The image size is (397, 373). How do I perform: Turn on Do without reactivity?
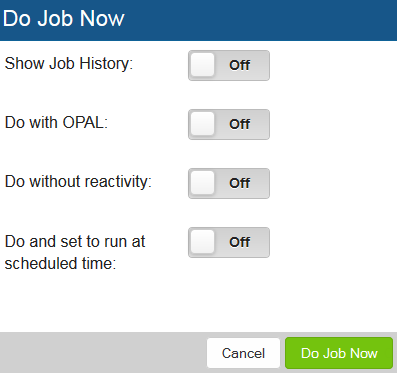(x=229, y=183)
